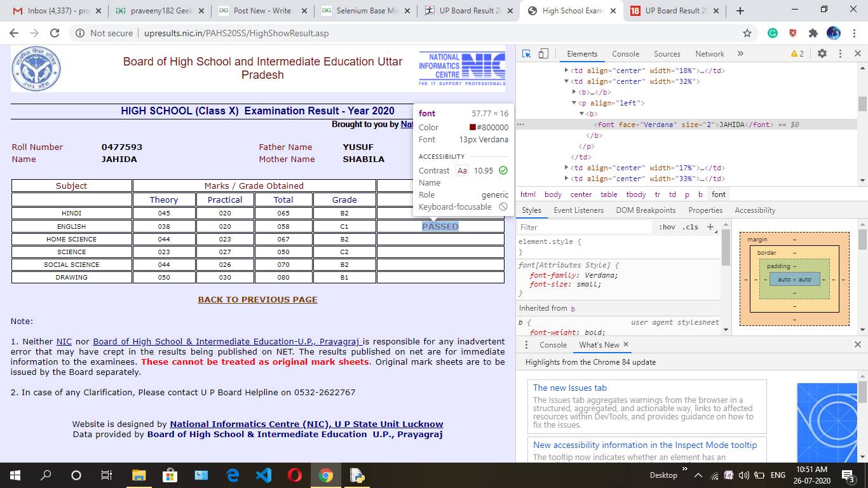Launch Opera from the taskbar
The image size is (868, 488).
[x=294, y=475]
